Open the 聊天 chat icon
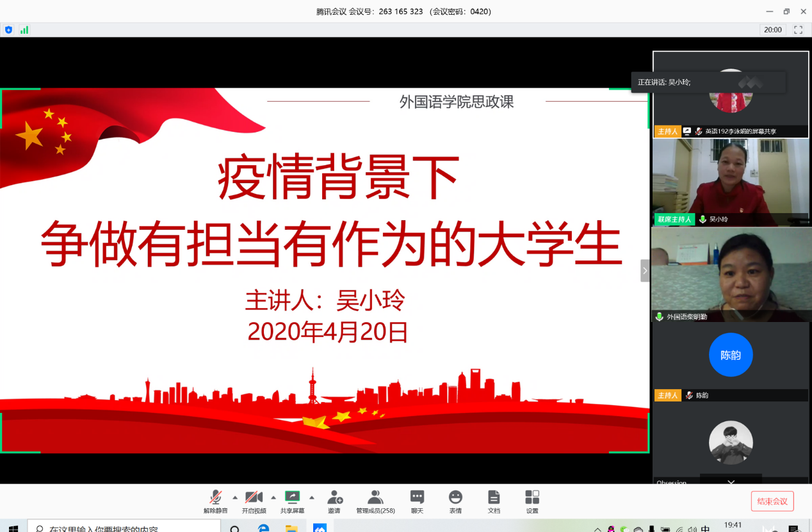The height and width of the screenshot is (532, 812). coord(417,497)
